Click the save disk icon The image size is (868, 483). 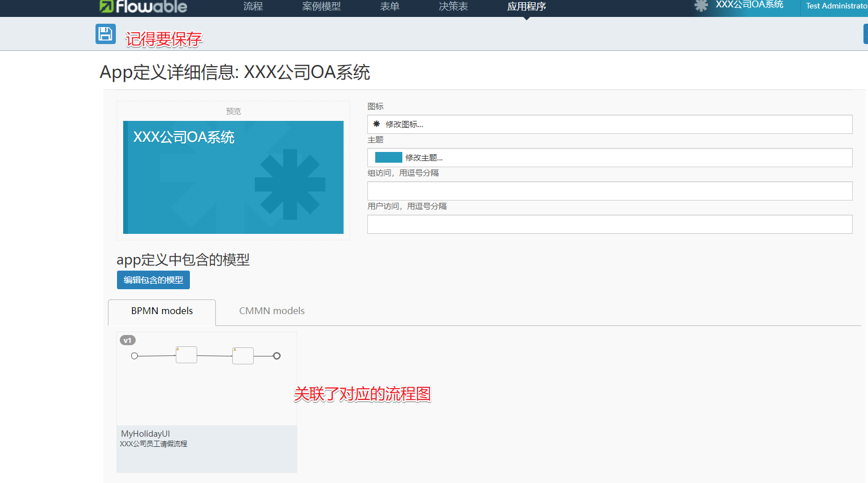click(106, 34)
